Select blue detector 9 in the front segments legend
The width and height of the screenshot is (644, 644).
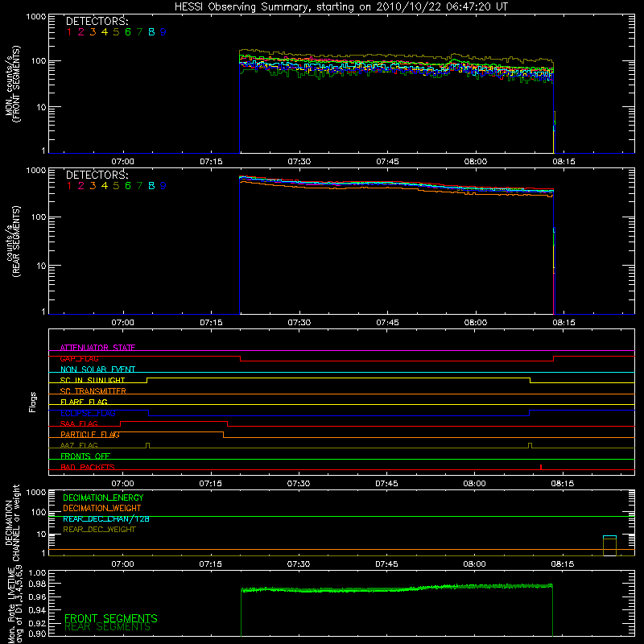pyautogui.click(x=163, y=32)
